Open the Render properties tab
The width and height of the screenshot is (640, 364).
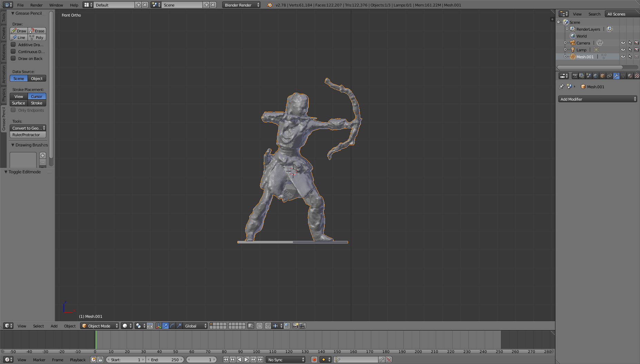pyautogui.click(x=575, y=76)
